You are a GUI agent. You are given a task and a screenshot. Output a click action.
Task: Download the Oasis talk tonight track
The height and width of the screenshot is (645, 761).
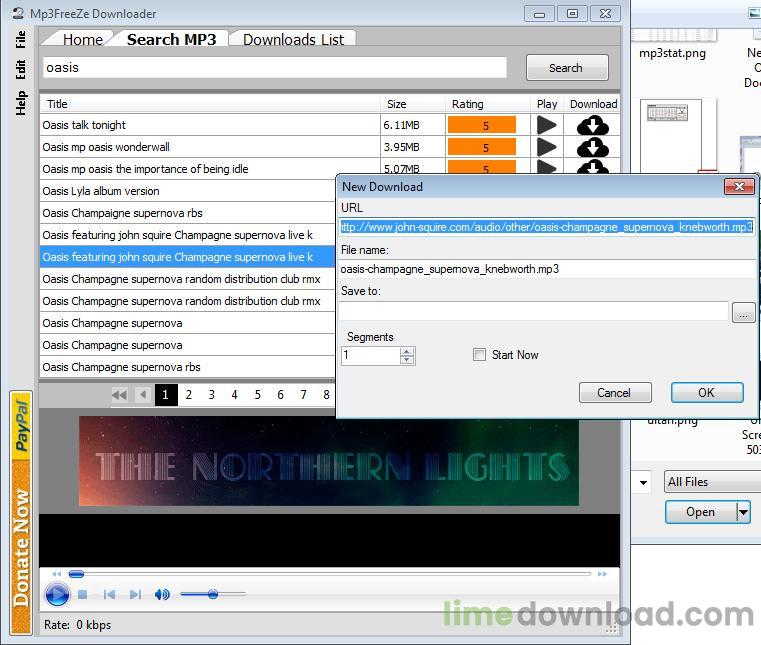(x=593, y=125)
